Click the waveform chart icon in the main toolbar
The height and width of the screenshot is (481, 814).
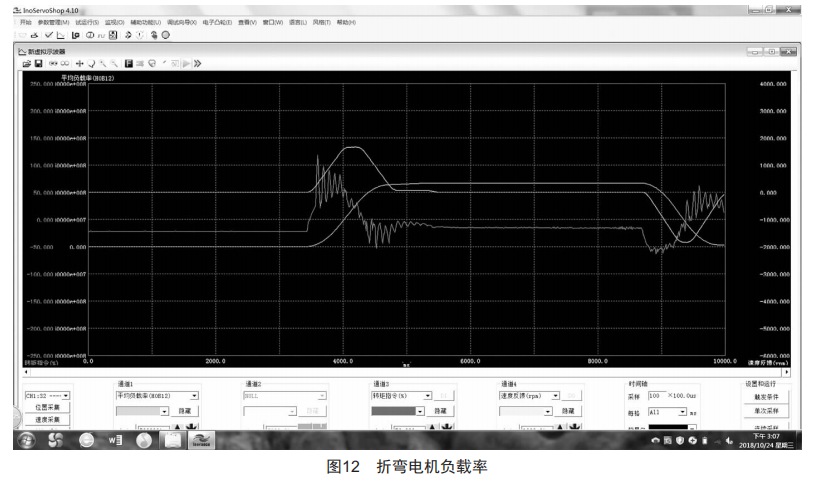59,34
